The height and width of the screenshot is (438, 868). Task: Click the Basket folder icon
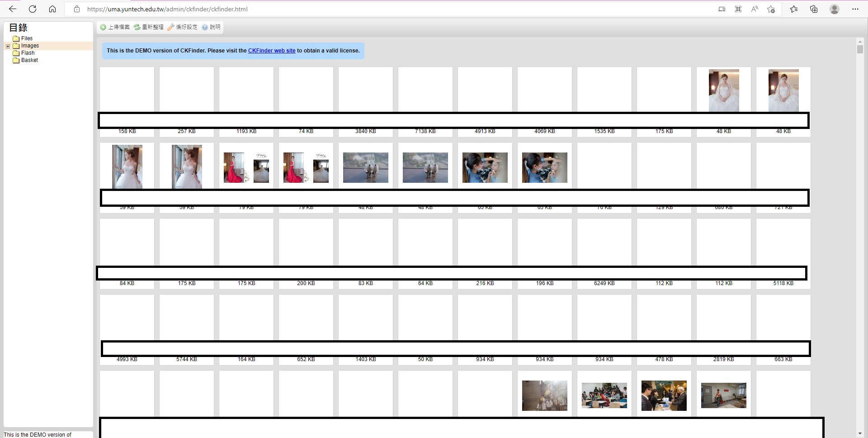(x=16, y=60)
